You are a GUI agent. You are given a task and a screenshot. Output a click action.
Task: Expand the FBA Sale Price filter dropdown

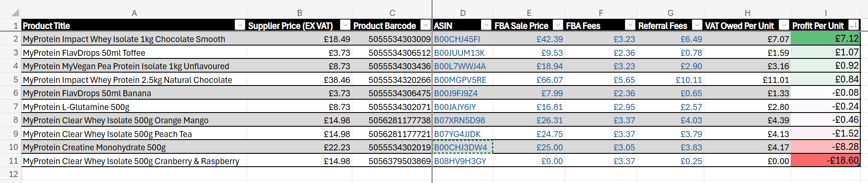[x=558, y=25]
